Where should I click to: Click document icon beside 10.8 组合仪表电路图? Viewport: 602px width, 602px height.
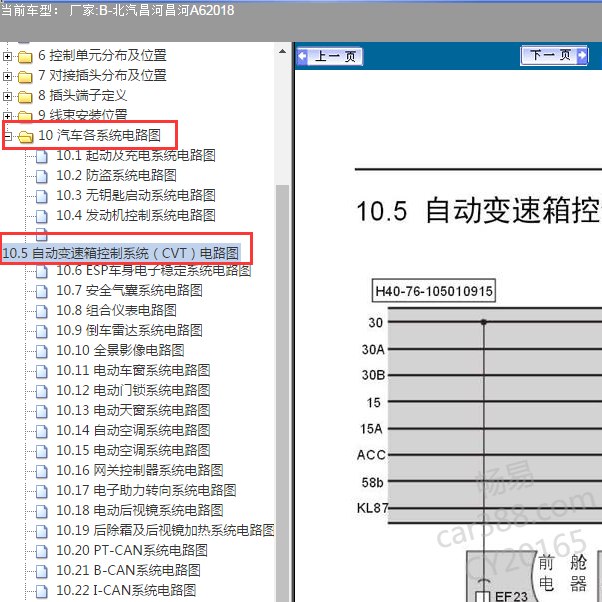(x=41, y=311)
